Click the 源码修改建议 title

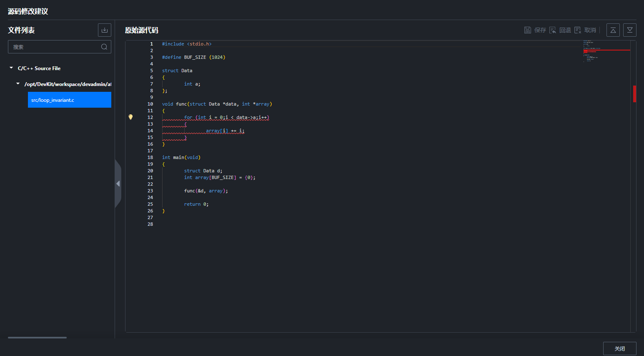click(x=28, y=11)
